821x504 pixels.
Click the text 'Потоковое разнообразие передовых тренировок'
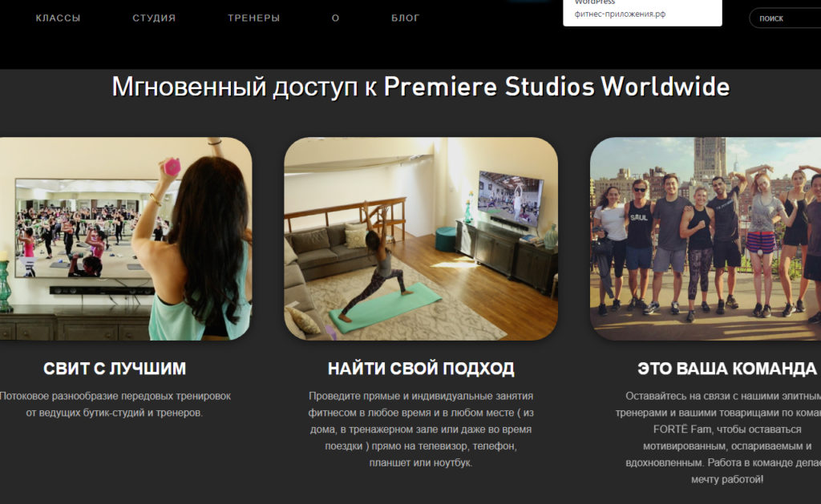pos(115,396)
